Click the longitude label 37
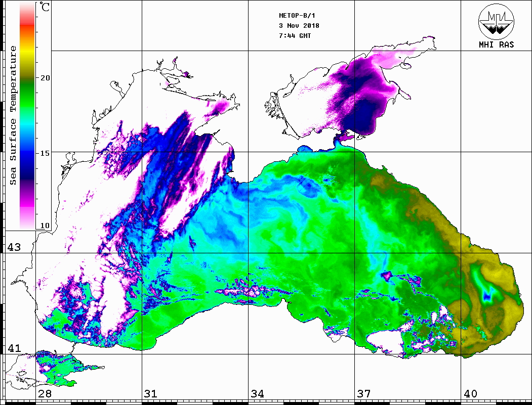532x405 pixels. point(364,394)
